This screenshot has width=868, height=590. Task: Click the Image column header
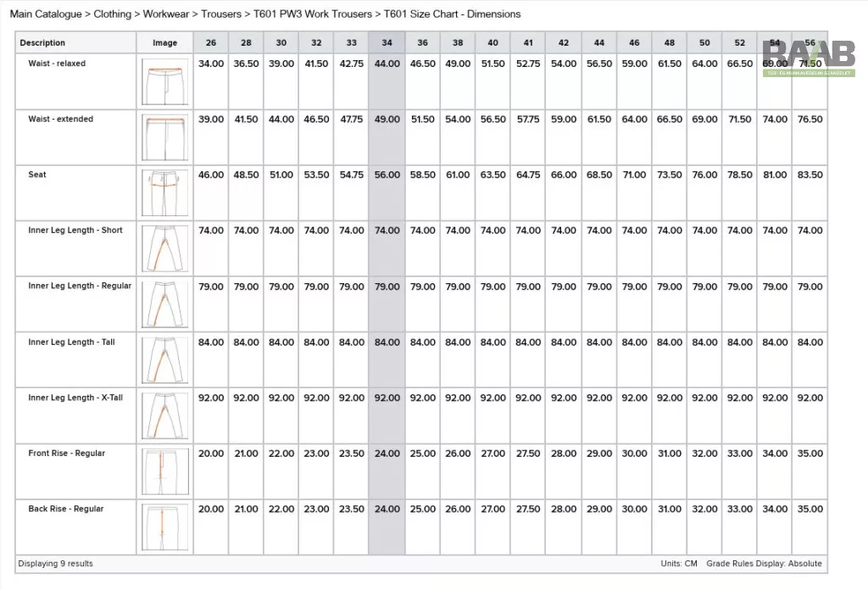[x=164, y=42]
